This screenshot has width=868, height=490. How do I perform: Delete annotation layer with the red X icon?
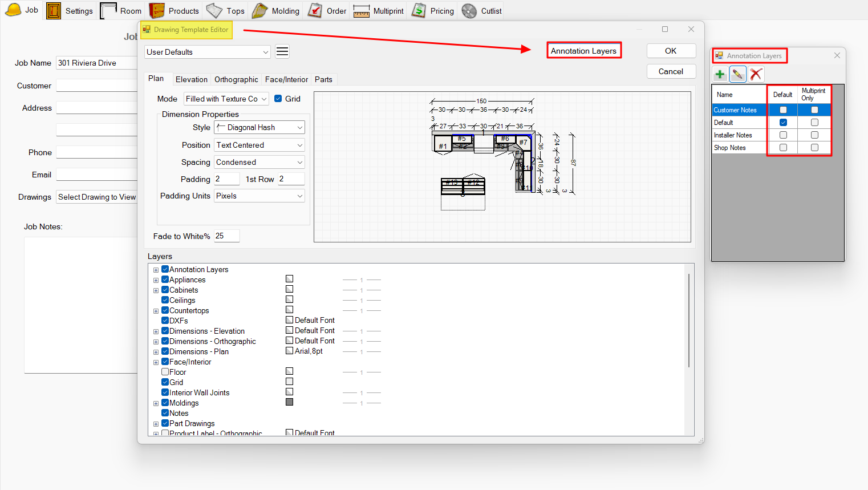756,74
